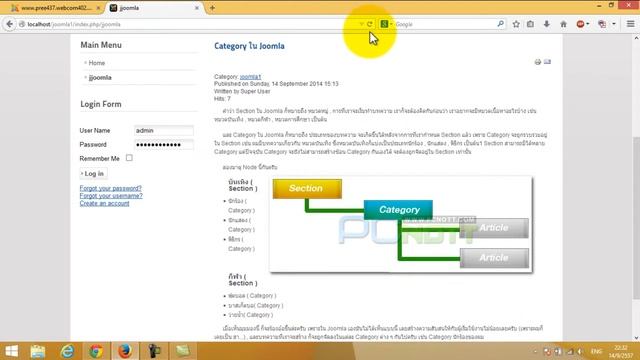Screen dimensions: 640x360
Task: Reload the page with refresh icon
Action: [x=369, y=24]
